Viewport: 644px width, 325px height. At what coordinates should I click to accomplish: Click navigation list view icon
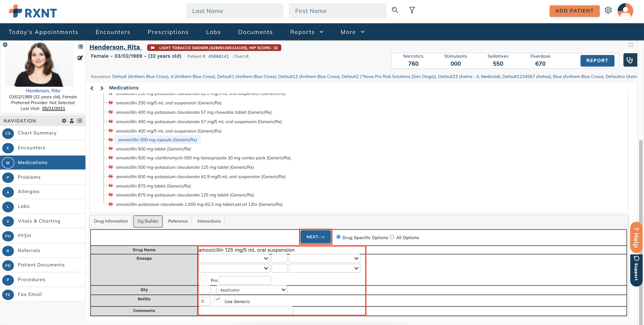pyautogui.click(x=80, y=121)
